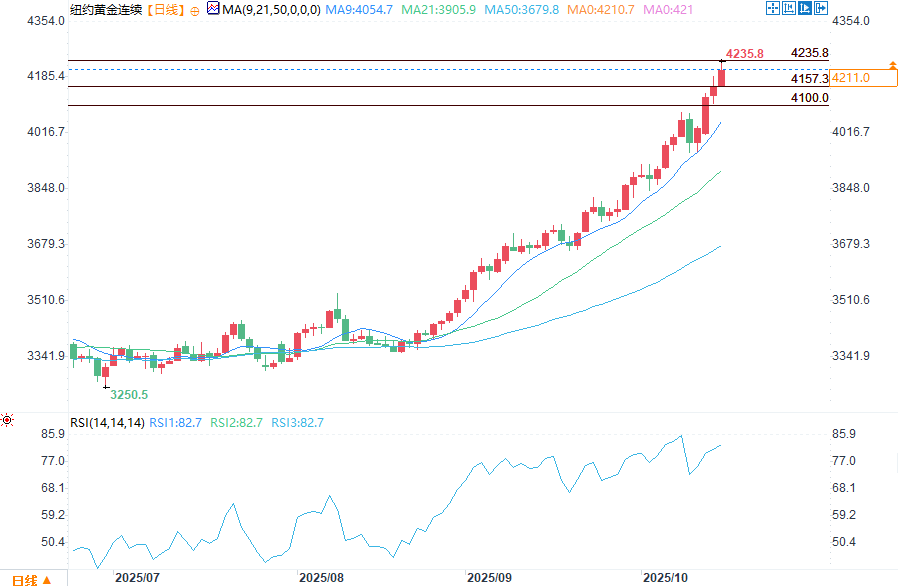
Task: Click the highlighted auto-scroll chart axis icon
Action: 805,8
